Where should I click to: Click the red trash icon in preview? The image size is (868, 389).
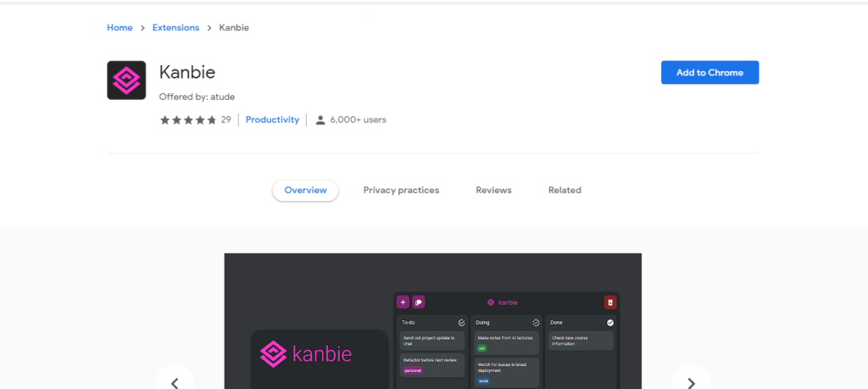click(x=610, y=302)
